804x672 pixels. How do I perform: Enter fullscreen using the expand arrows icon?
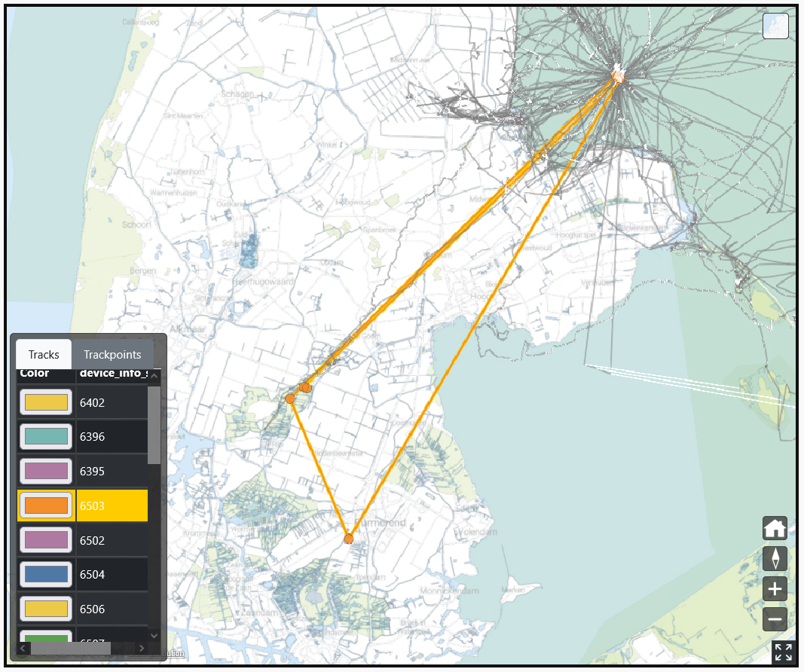coord(784,652)
